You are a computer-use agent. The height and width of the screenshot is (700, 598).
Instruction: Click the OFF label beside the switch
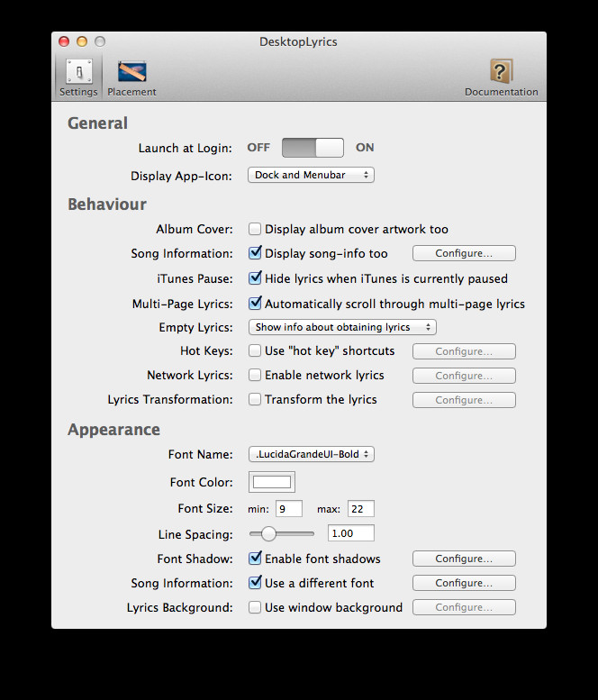click(x=258, y=148)
